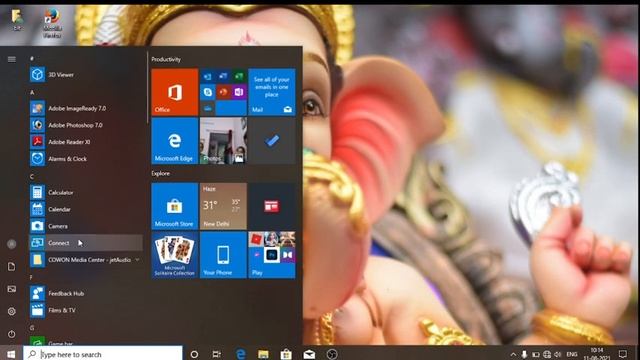
Task: Open Adobe Reader XI
Action: [x=86, y=142]
